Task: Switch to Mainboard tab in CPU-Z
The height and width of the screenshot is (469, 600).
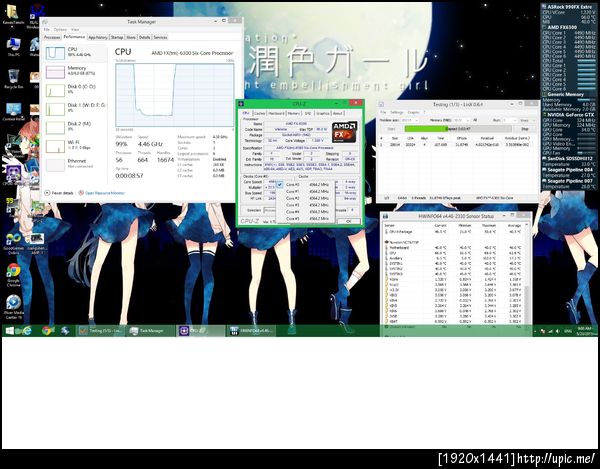Action: pyautogui.click(x=276, y=114)
